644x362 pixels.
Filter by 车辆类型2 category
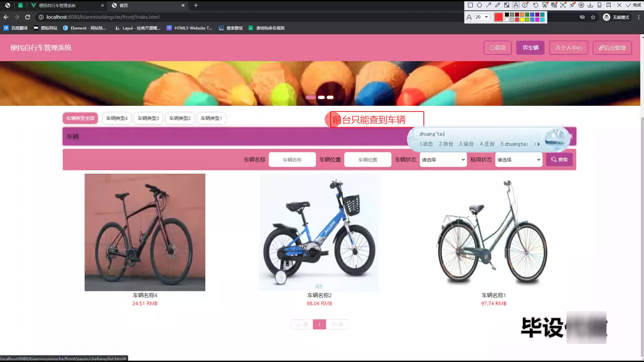tap(180, 118)
